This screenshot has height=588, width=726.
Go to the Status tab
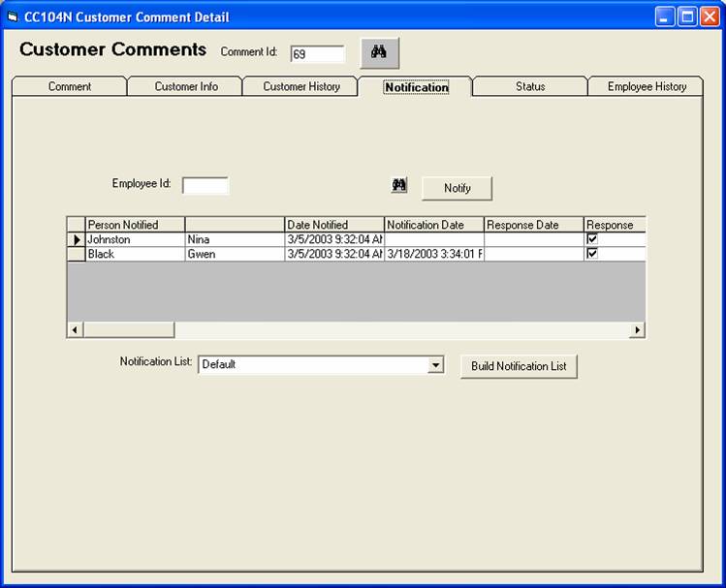tap(530, 86)
